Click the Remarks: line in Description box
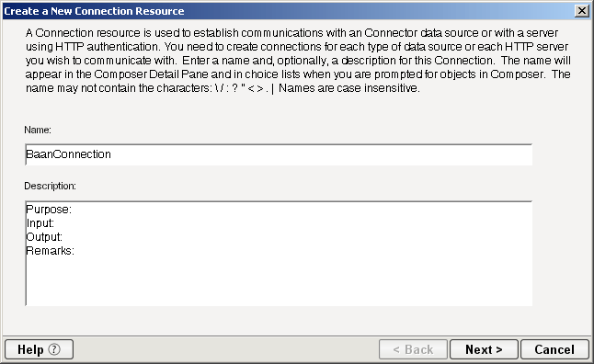 [x=50, y=250]
